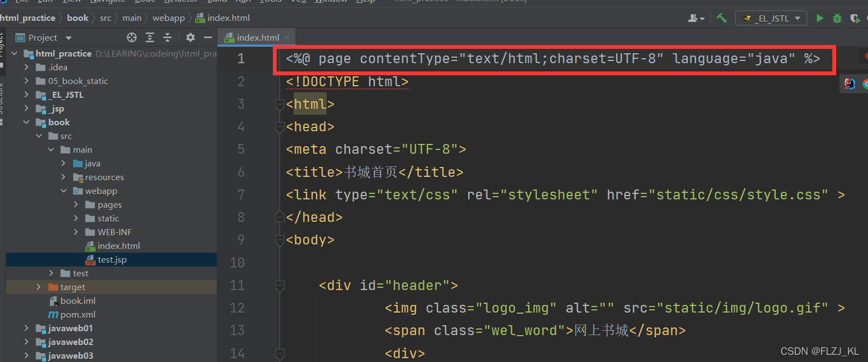The width and height of the screenshot is (868, 362).
Task: Expand the pages folder
Action: 76,204
